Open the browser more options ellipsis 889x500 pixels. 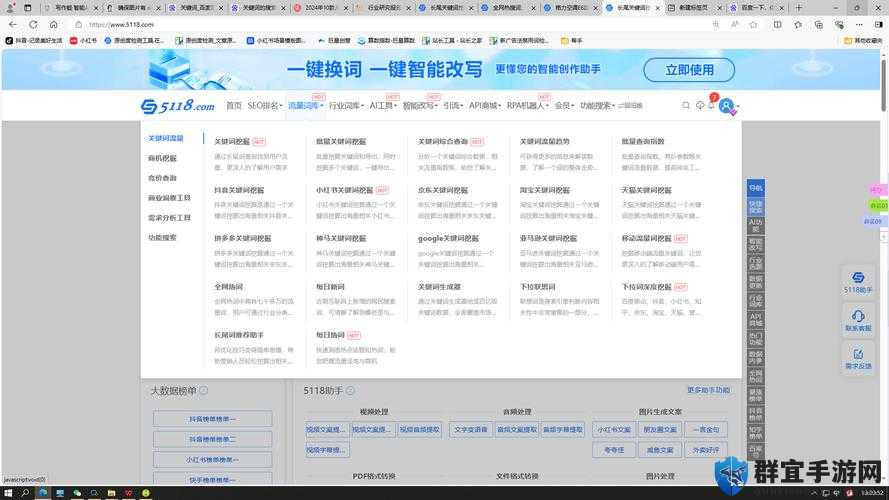pyautogui.click(x=859, y=24)
